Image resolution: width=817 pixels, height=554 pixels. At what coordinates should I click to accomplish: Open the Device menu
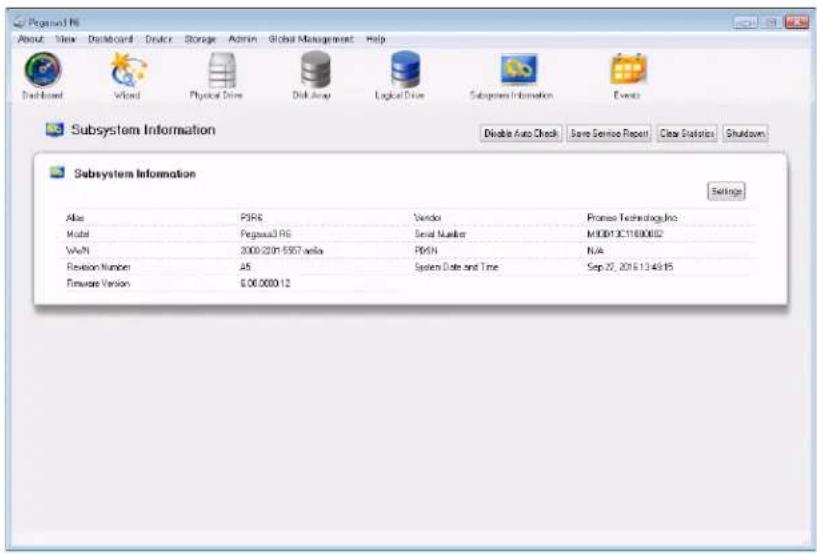pos(158,39)
